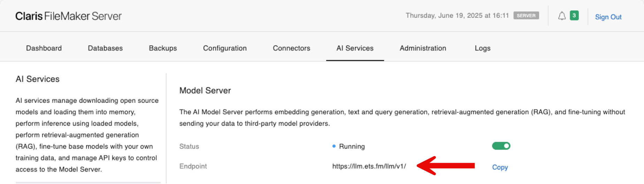
Task: Click the endpoint URL https://llm.ets.fm/llm/v1/
Action: point(369,166)
